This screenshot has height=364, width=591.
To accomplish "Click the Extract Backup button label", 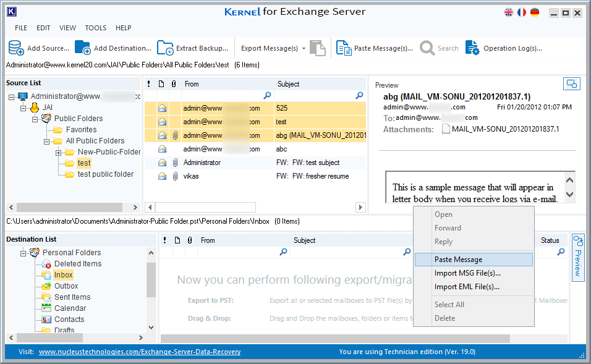I will 202,48.
